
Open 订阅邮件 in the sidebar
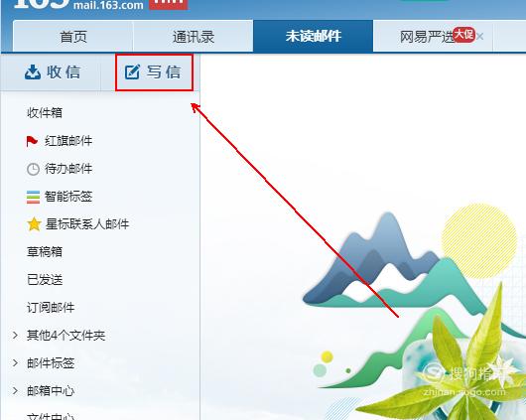click(x=51, y=308)
